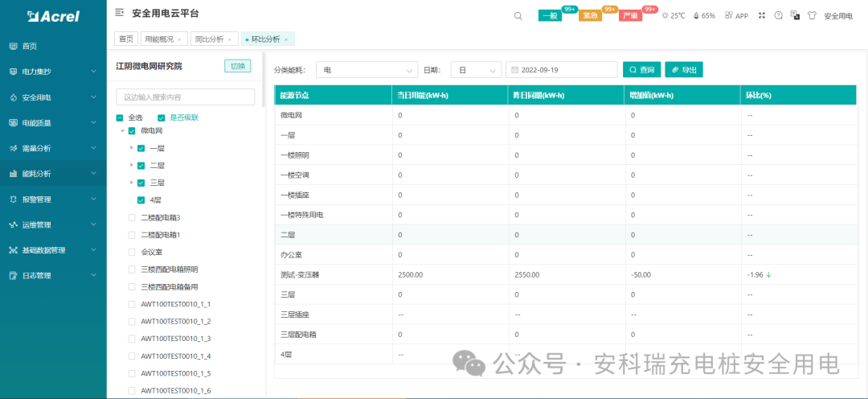Screen dimensions: 868x399
Task: Click the 首页 sidebar icon
Action: tap(14, 47)
